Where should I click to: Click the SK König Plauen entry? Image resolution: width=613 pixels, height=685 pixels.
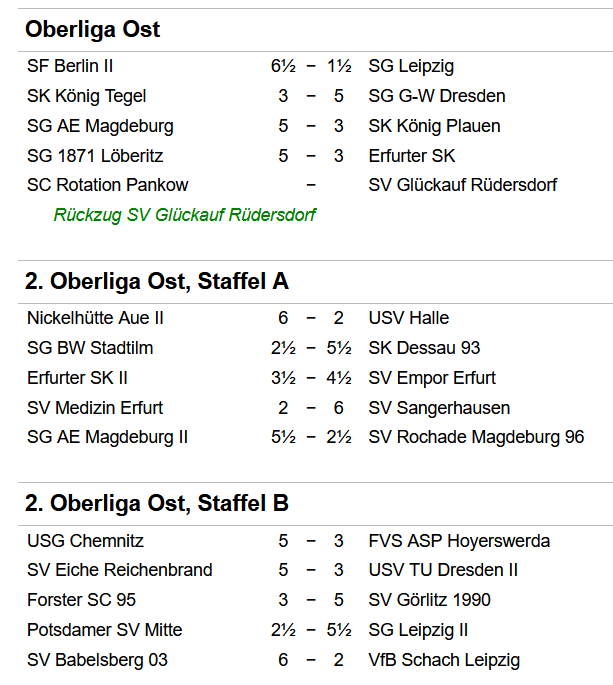click(x=434, y=126)
